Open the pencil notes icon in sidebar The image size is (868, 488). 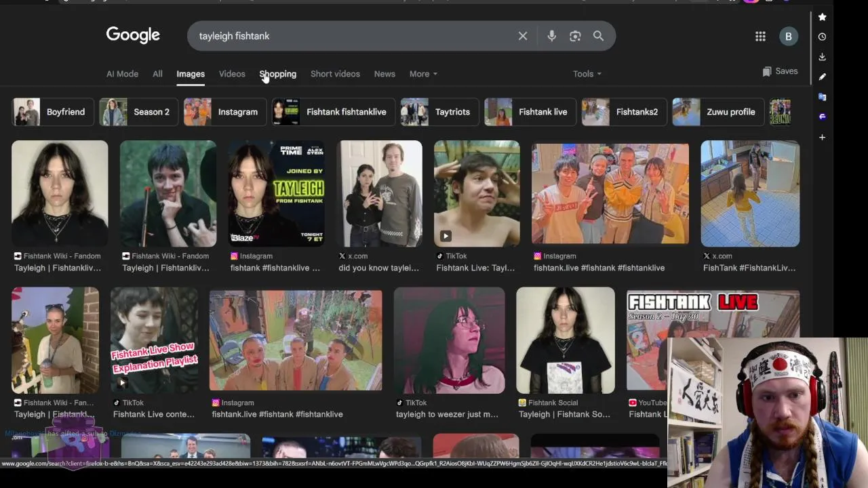822,77
